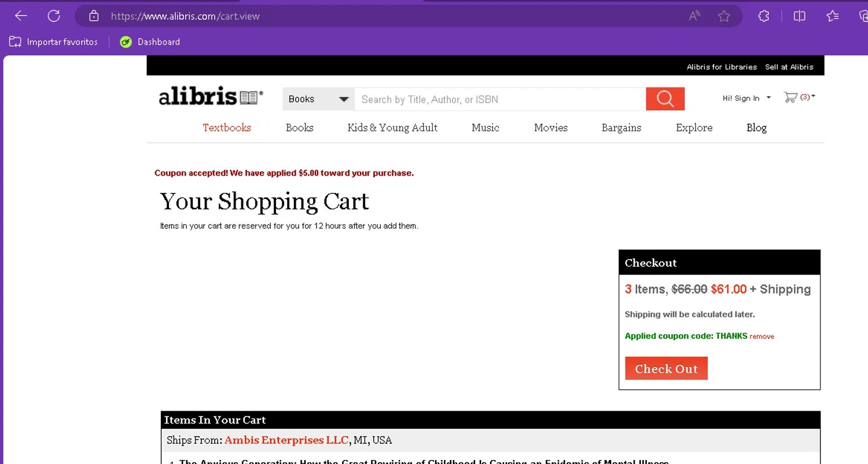Click the cart reservation notice about 12 hours

289,226
